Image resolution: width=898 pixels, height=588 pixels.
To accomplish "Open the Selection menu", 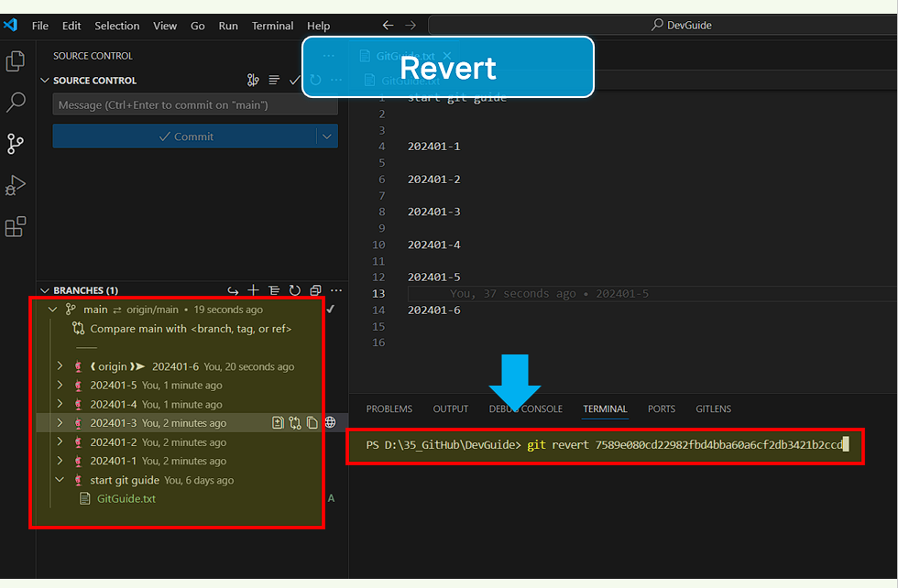I will click(x=117, y=26).
